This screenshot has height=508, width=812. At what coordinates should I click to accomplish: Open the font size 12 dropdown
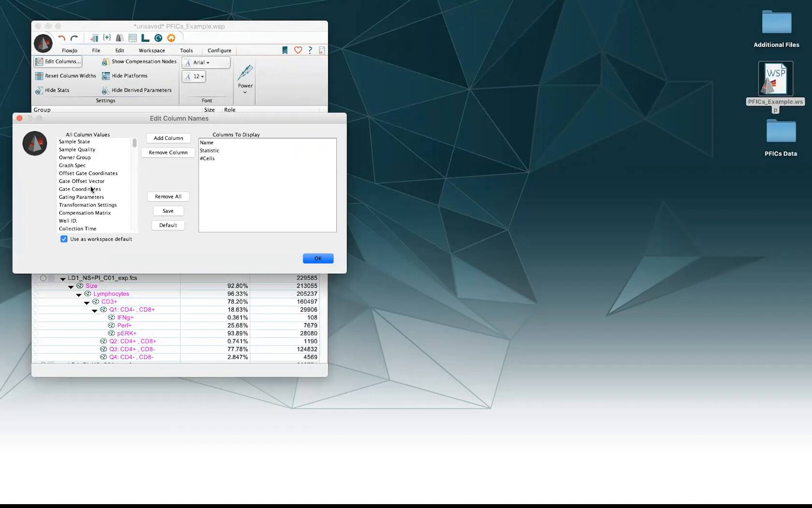194,76
